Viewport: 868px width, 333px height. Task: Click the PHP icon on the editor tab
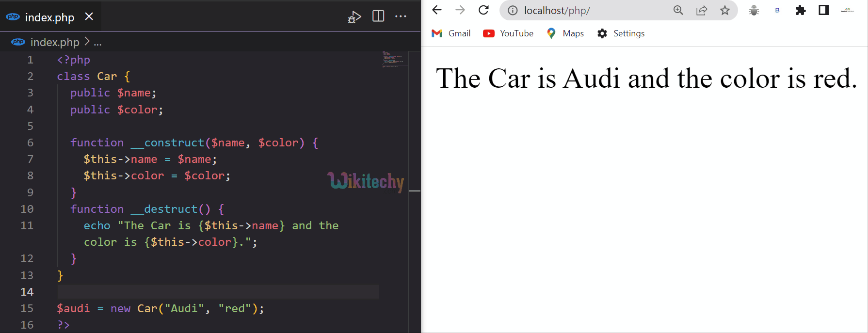pos(13,17)
